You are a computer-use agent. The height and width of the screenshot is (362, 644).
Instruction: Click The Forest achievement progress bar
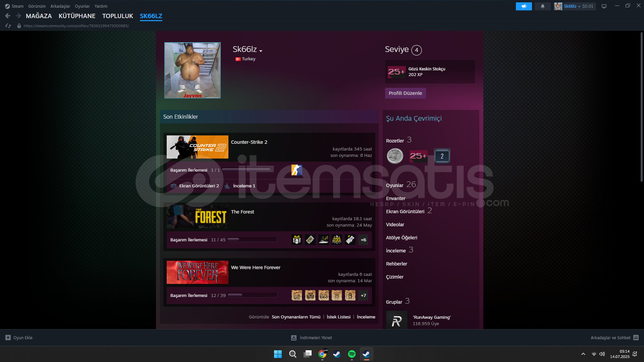coord(252,240)
